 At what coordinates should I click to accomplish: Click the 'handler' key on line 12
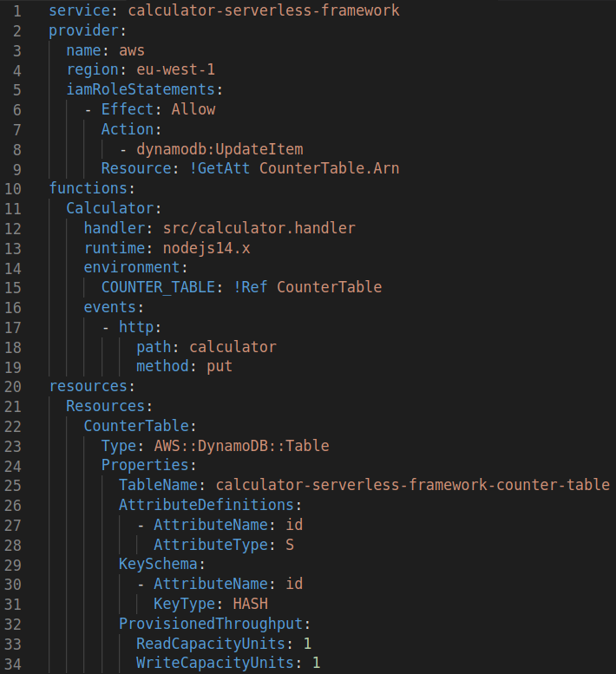point(114,228)
